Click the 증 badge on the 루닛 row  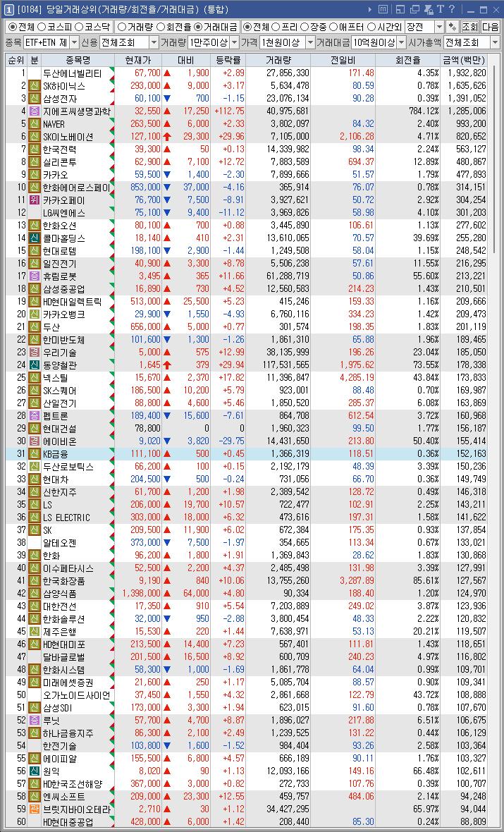[x=35, y=721]
